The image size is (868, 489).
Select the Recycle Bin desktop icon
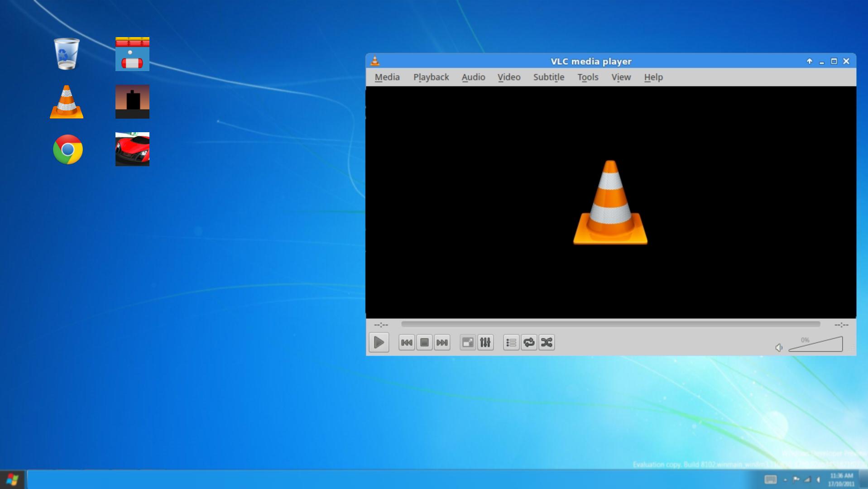tap(67, 54)
